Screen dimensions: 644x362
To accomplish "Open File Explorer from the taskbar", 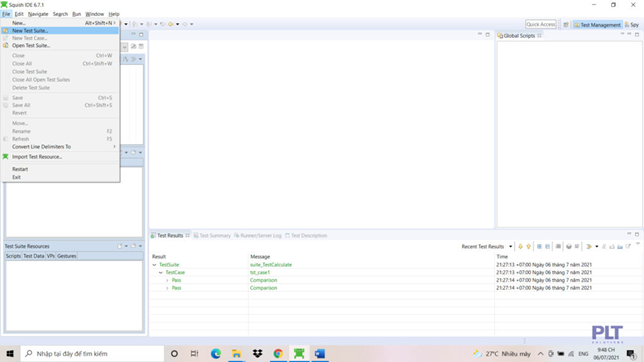I will pyautogui.click(x=236, y=353).
